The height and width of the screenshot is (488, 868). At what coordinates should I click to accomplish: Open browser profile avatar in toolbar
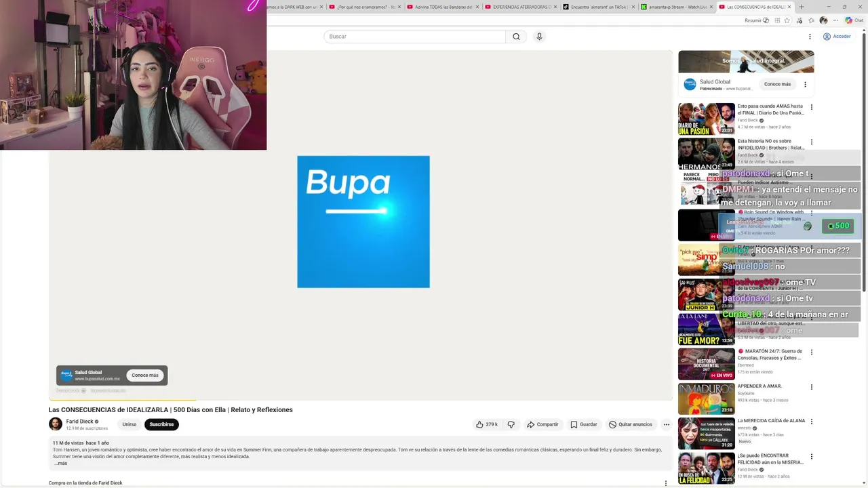823,20
